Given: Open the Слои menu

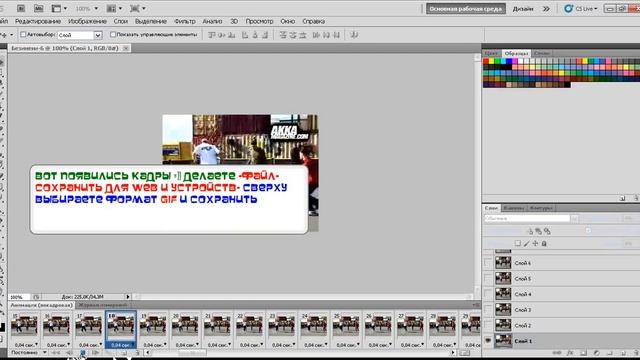Looking at the screenshot, I should (x=120, y=21).
